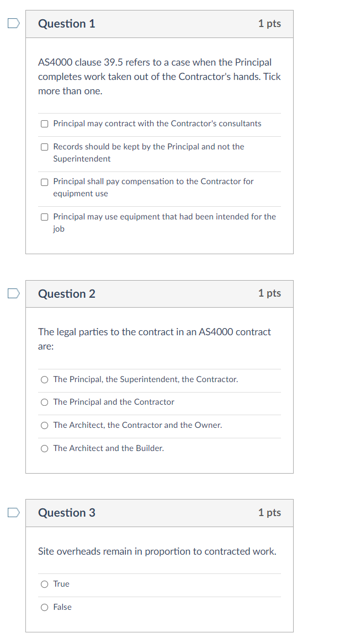Viewport: 345px width, 644px height.
Task: Select 'The Principal, the Superintendent, the Contractor.'
Action: coord(44,379)
